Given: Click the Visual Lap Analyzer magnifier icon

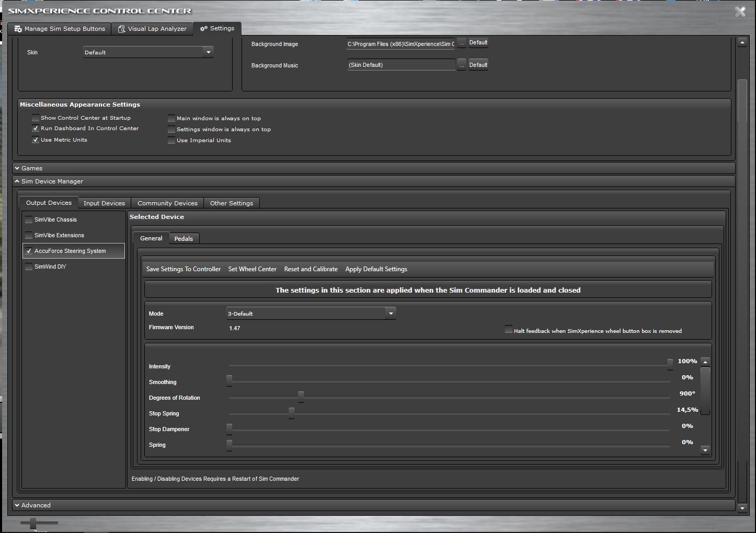Looking at the screenshot, I should [x=121, y=29].
